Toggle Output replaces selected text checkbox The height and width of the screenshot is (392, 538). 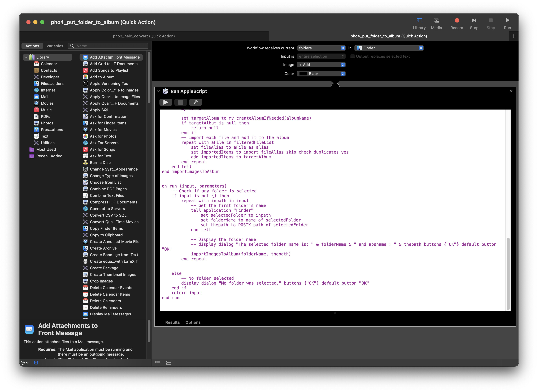352,56
